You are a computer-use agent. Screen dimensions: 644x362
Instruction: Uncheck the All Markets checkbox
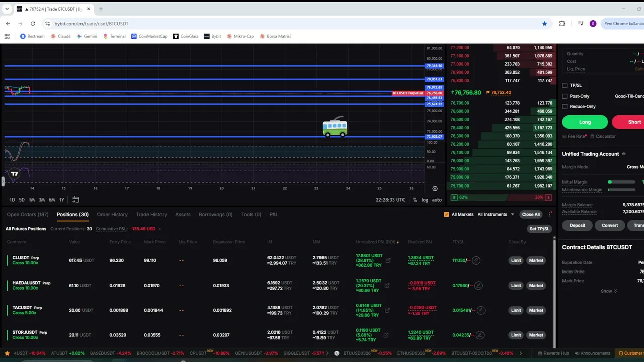[x=446, y=214]
